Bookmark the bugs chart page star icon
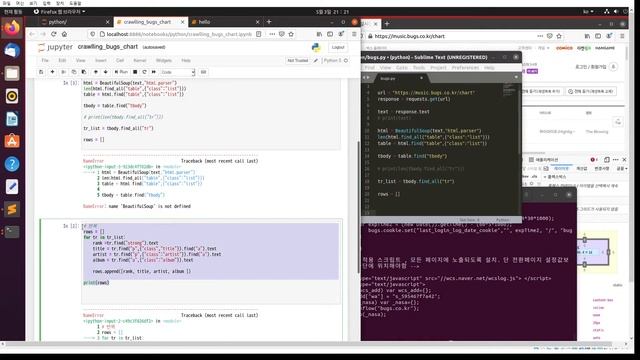Screen dimensions: 640x360 [559, 36]
